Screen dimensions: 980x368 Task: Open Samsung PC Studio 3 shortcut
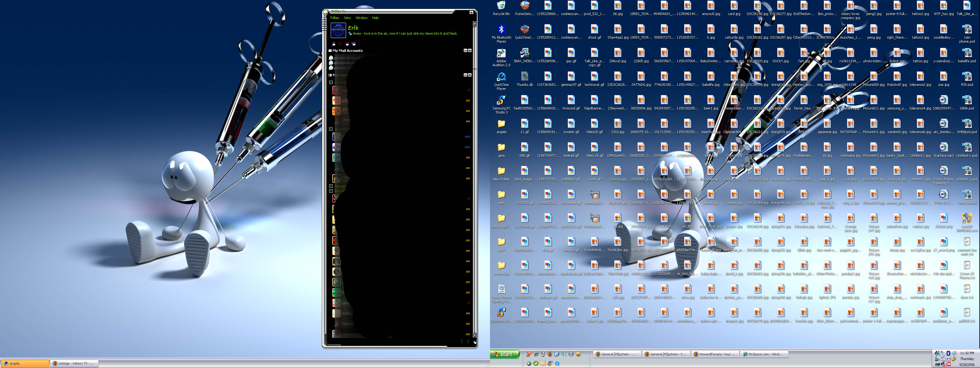point(501,105)
